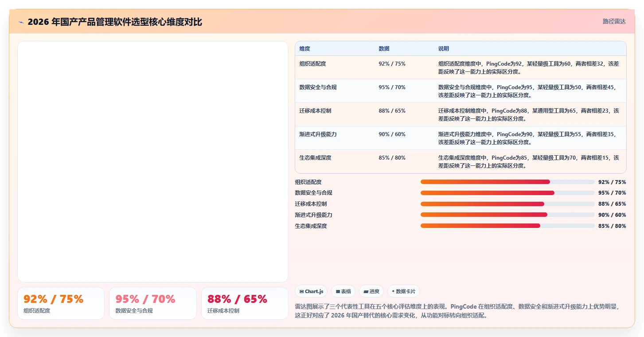Click the 数据安全与合规 progress bar

point(507,193)
